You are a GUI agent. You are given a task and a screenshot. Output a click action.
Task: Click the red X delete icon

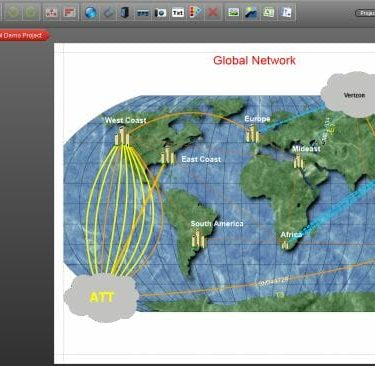tap(213, 13)
